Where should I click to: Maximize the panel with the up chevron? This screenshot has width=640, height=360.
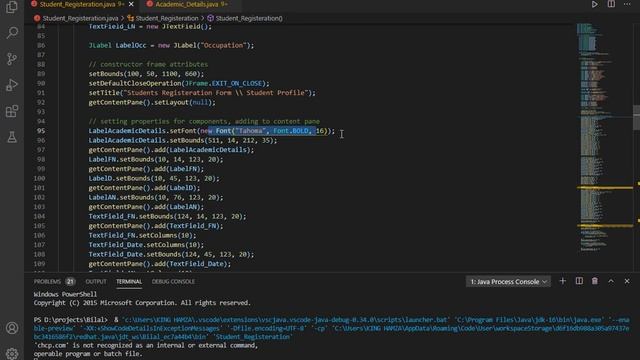611,281
